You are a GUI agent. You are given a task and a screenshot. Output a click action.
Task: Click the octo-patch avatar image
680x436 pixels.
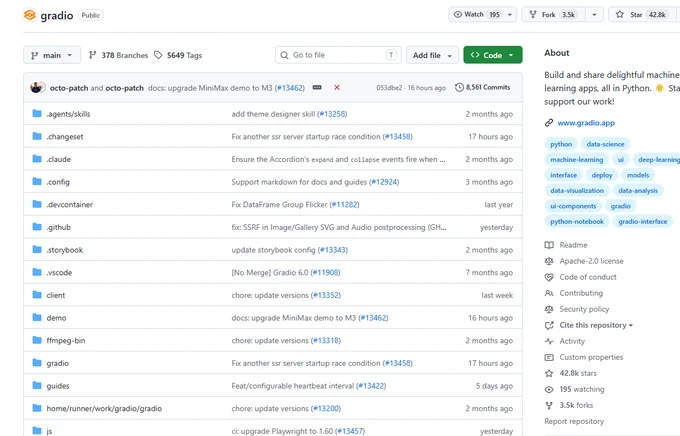[37, 88]
